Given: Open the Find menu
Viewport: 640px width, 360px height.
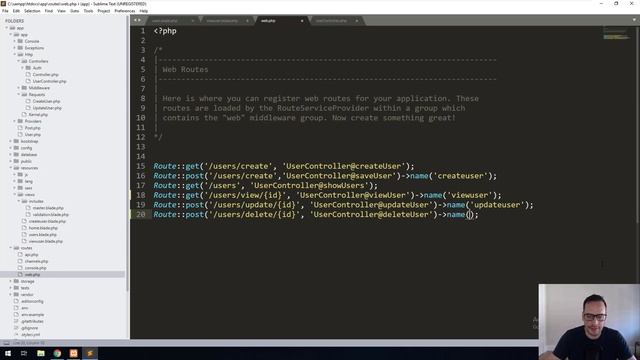Looking at the screenshot, I should point(49,11).
